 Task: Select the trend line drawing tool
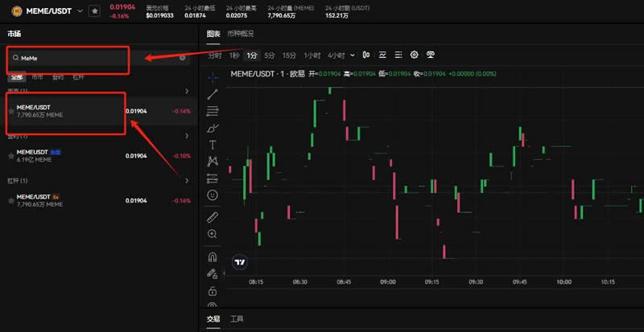pyautogui.click(x=213, y=94)
